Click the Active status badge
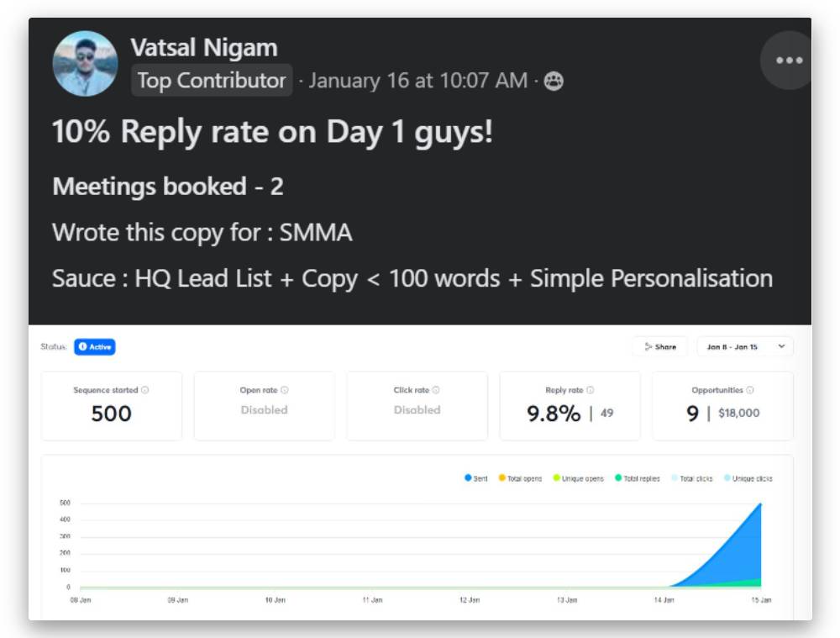Image resolution: width=840 pixels, height=638 pixels. (94, 346)
